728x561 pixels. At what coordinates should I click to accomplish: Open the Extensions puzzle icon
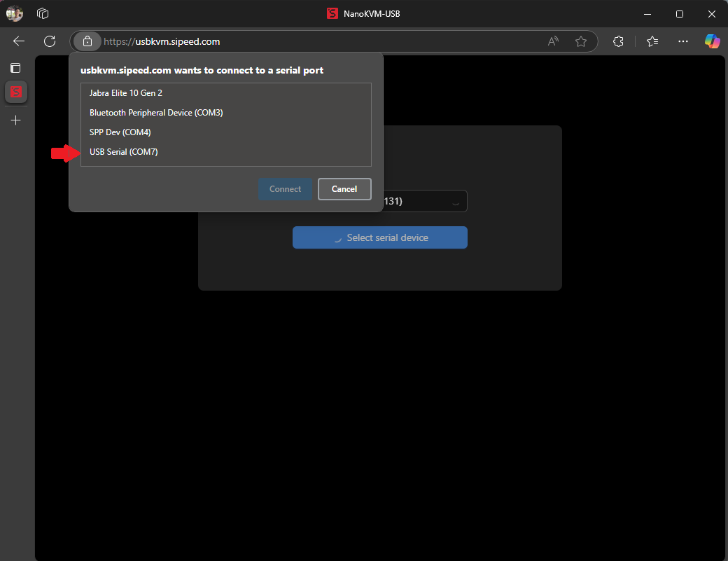pyautogui.click(x=618, y=41)
